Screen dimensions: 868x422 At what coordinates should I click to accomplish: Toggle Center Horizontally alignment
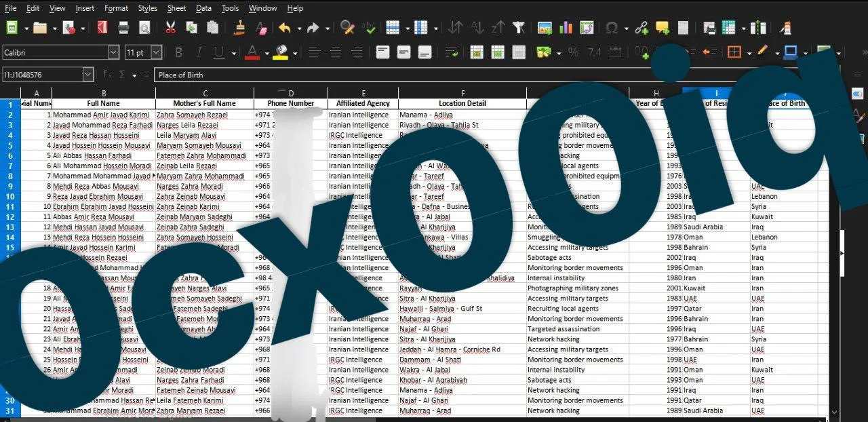[335, 52]
